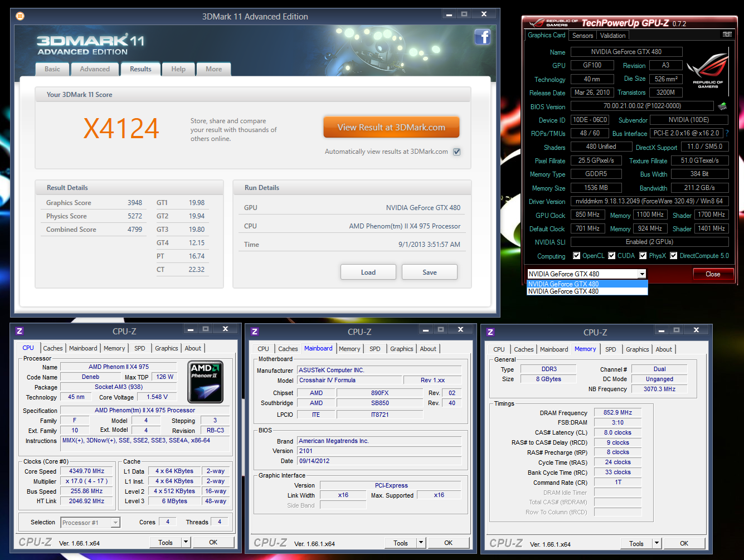This screenshot has height=560, width=744.
Task: Select the highlighted NVIDIA GeForce GTX 480 entry
Action: click(587, 284)
